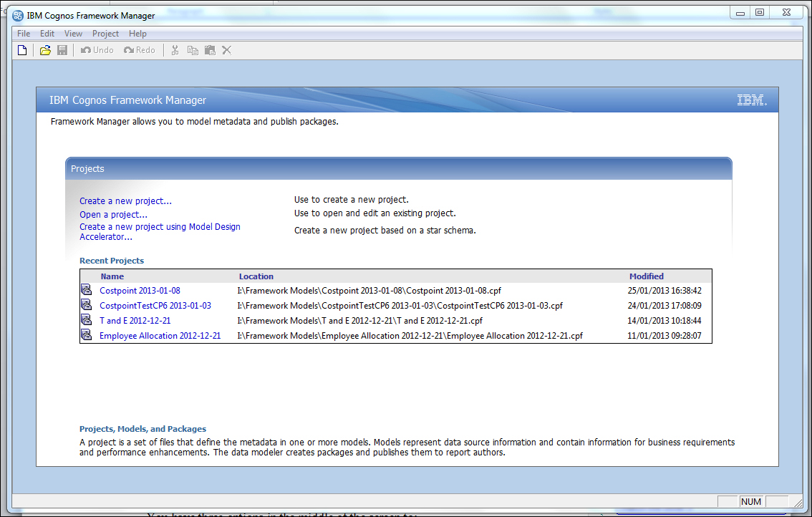812x517 pixels.
Task: Open the T and E 2012-12-21 recent project
Action: pos(135,321)
